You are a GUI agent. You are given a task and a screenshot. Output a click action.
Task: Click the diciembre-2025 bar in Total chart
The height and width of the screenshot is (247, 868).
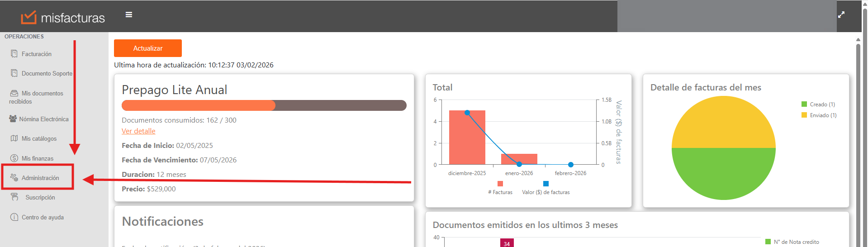467,138
